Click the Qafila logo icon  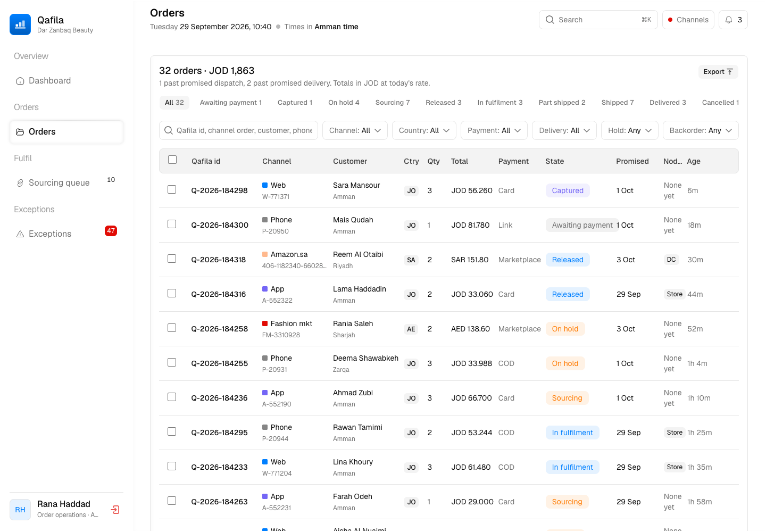pos(20,24)
